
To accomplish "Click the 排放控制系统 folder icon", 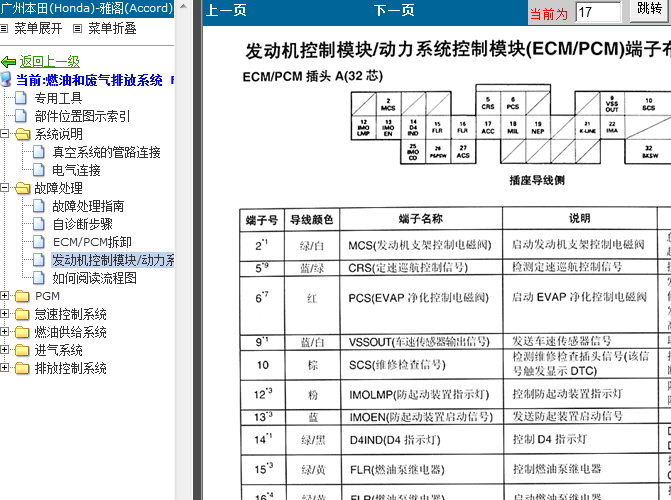I will click(23, 368).
